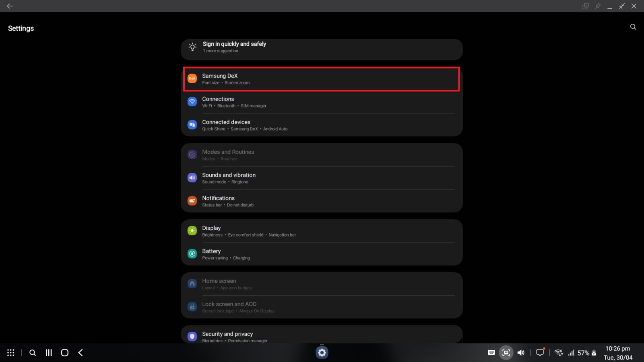This screenshot has height=362, width=644.
Task: Open Sounds and vibration via speaker icon
Action: coord(192,177)
